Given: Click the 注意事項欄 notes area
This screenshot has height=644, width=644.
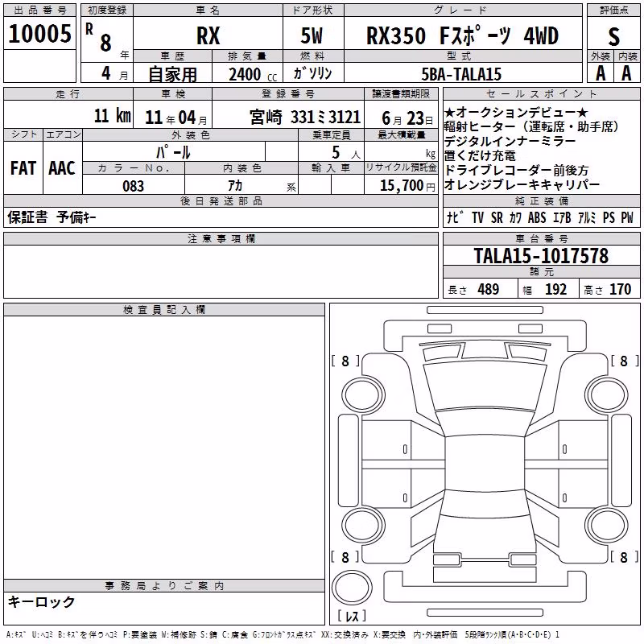Looking at the screenshot, I should click(x=221, y=271).
